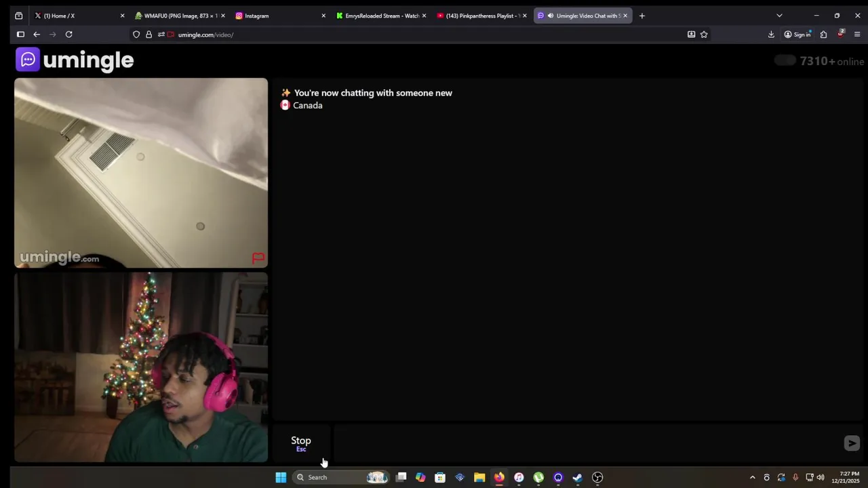Open the Firefox View icon
868x488 pixels.
(x=18, y=16)
